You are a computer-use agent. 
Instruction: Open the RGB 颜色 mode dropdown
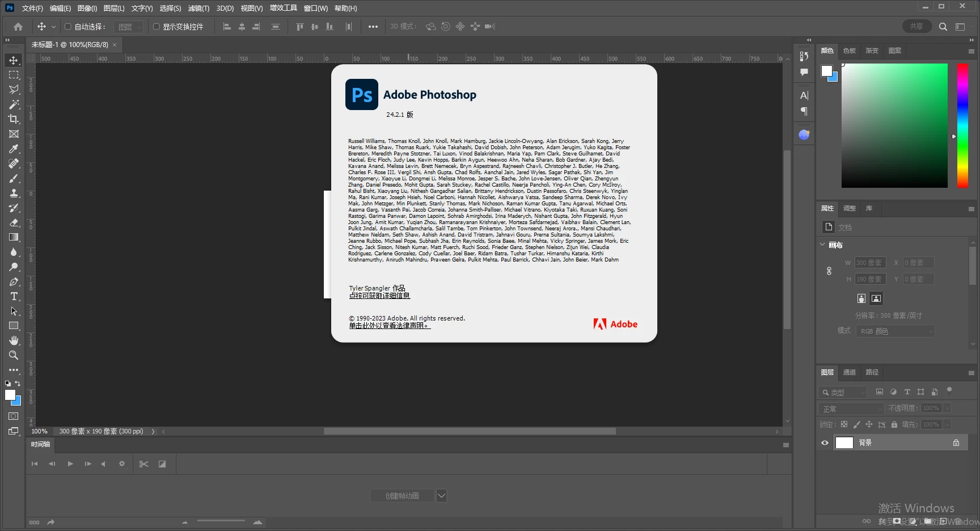(x=895, y=331)
